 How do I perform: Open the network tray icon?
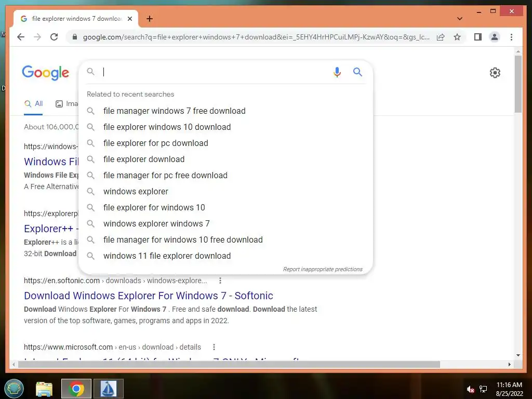(x=483, y=389)
